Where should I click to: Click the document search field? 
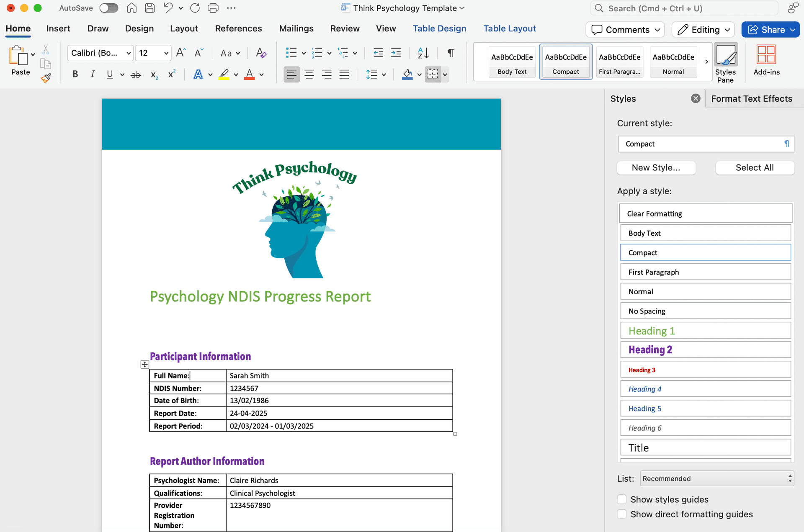click(x=683, y=8)
